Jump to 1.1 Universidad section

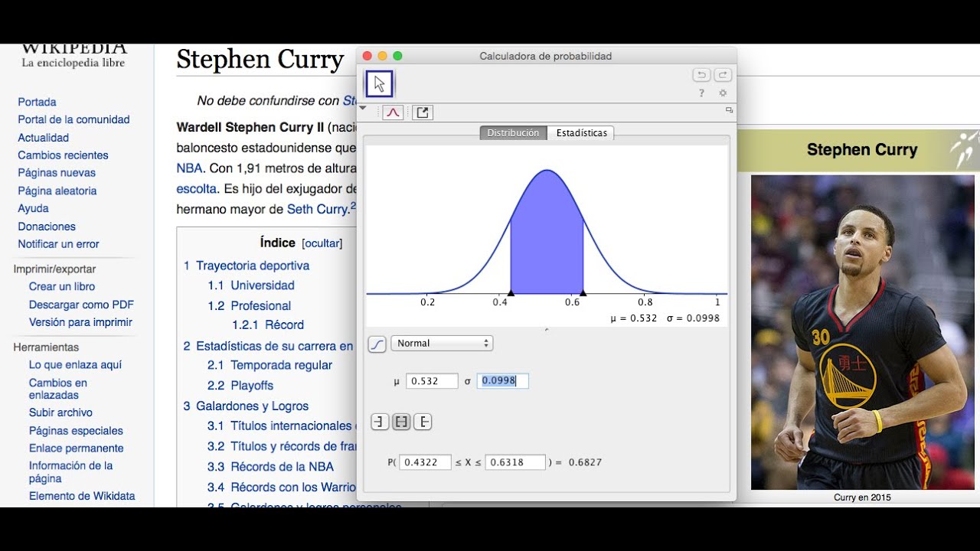[x=251, y=285]
